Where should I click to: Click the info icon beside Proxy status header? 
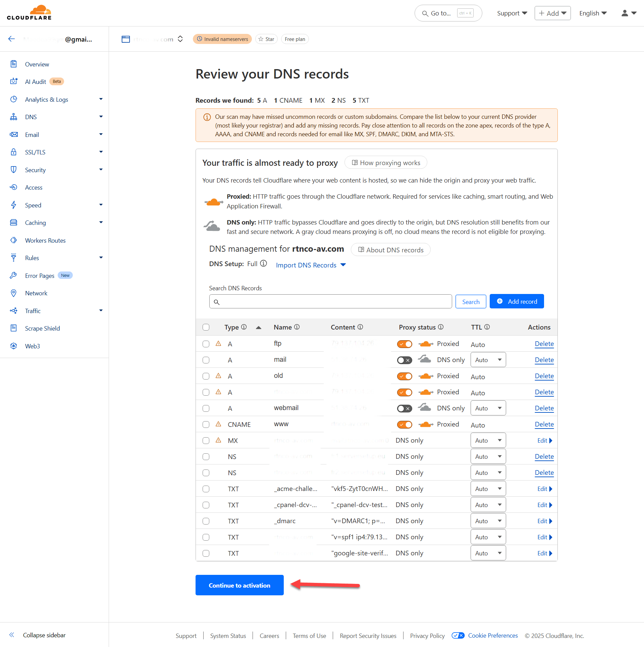point(441,327)
